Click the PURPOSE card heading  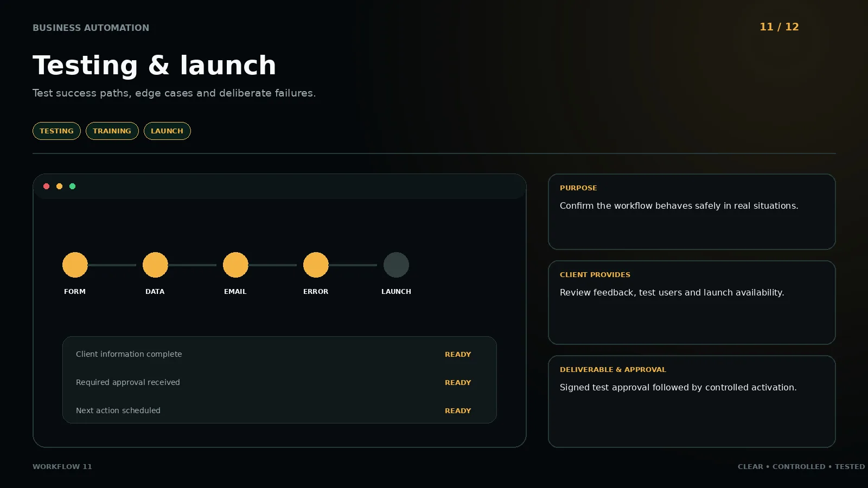(578, 188)
